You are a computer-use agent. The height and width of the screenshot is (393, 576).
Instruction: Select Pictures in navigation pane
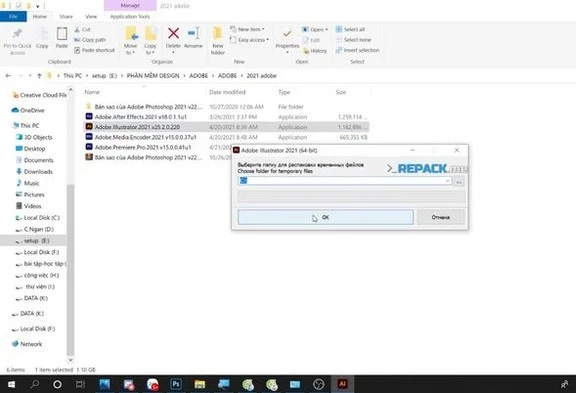(x=30, y=195)
